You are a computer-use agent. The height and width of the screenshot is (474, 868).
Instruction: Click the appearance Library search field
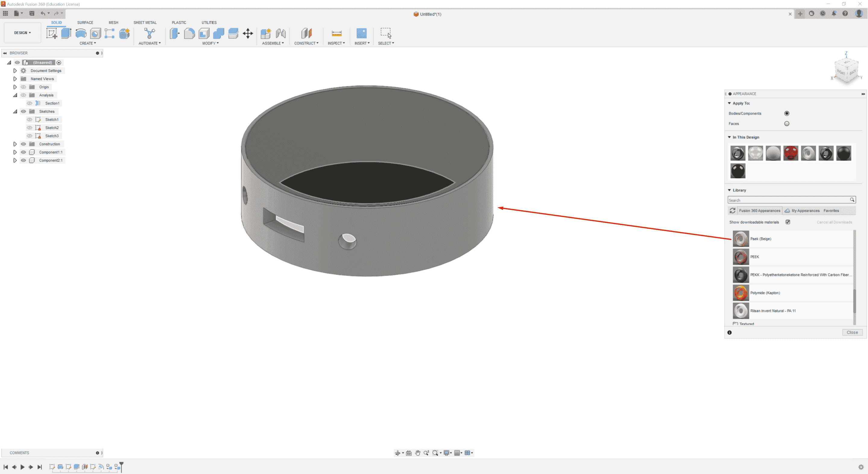pos(791,200)
